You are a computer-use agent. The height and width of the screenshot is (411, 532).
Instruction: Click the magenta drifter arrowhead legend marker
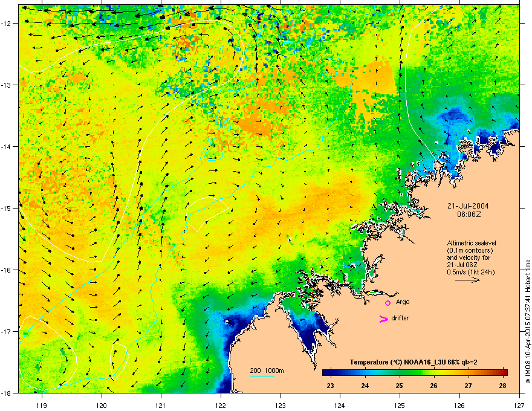tap(384, 319)
